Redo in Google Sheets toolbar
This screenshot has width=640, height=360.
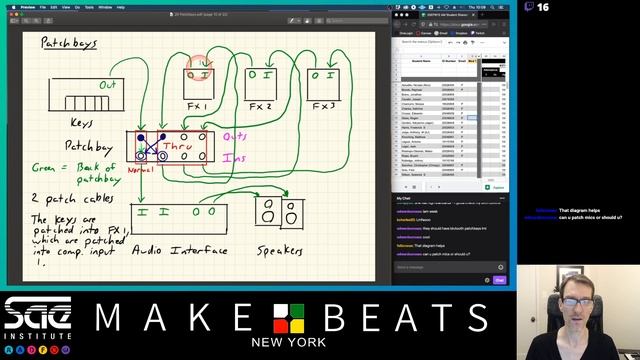[x=458, y=42]
